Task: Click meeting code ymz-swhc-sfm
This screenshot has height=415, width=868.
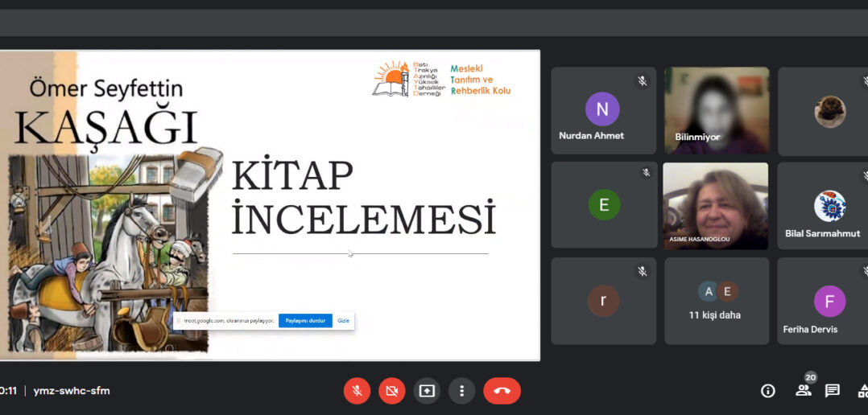Action: tap(72, 391)
